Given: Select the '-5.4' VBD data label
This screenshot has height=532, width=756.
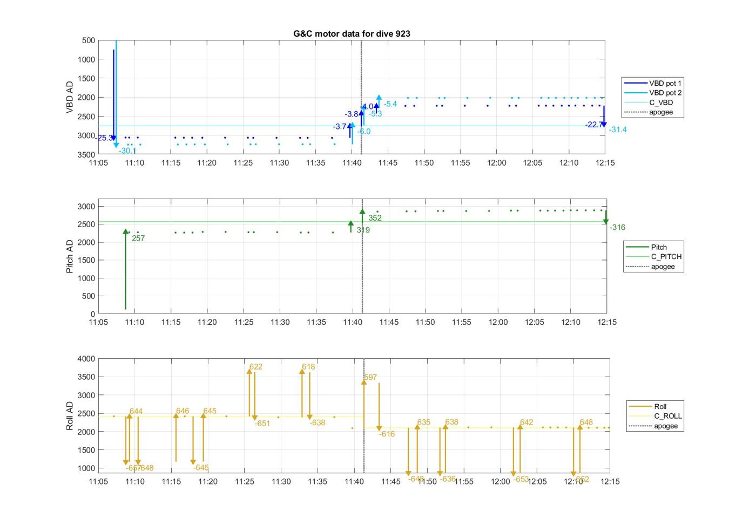Looking at the screenshot, I should 390,104.
